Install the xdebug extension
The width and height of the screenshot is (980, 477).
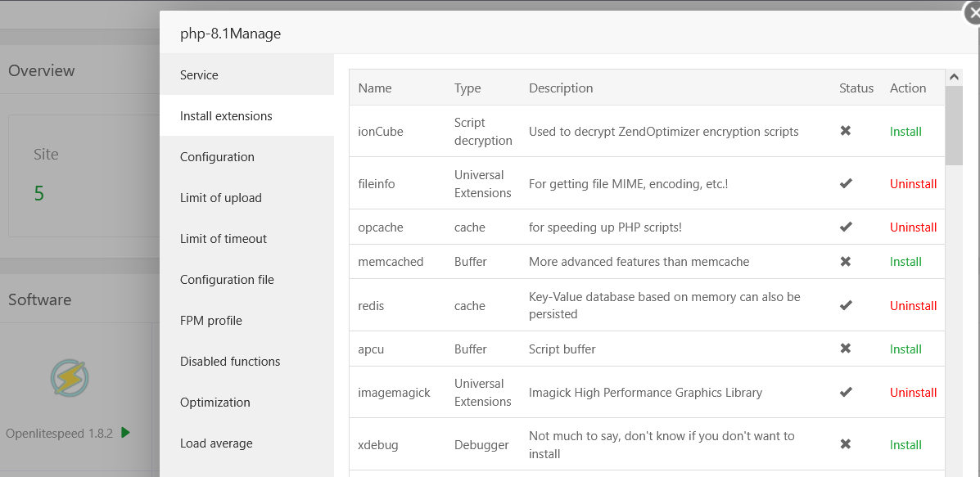coord(905,444)
